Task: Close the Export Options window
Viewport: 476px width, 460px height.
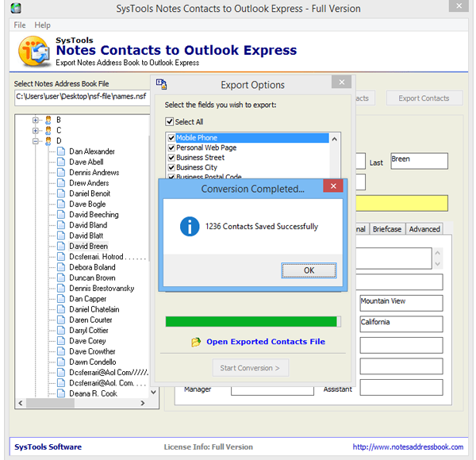Action: 341,82
